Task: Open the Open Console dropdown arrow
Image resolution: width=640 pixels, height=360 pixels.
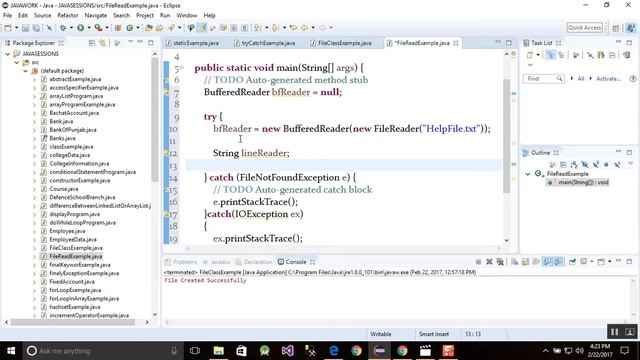Action: pyautogui.click(x=609, y=262)
